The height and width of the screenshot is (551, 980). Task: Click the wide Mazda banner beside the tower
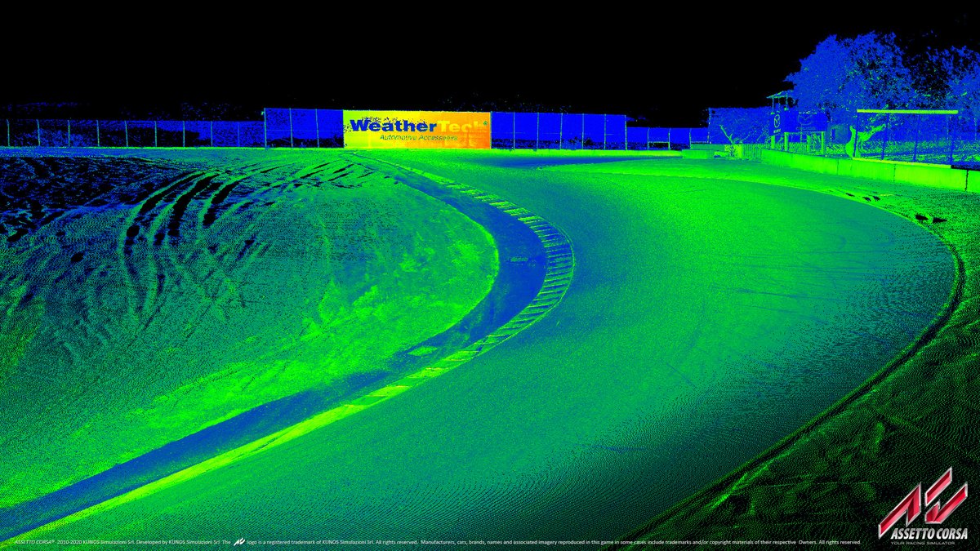[x=807, y=122]
